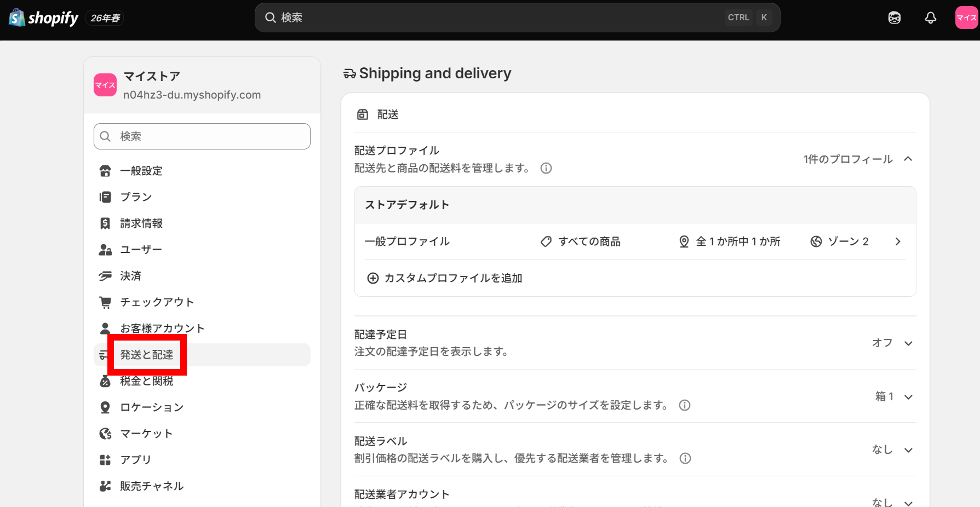
Task: Expand the 配送業者アカウント section chevron
Action: 908,503
